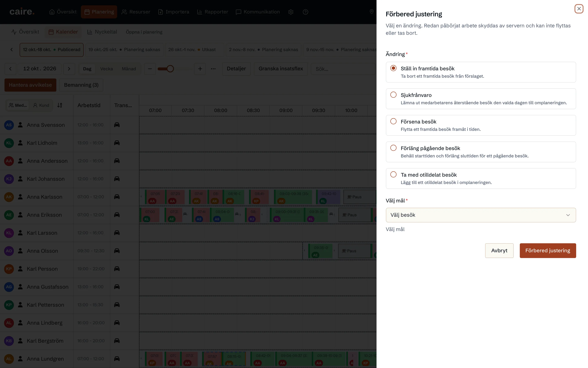Click the car icon for Karl Persson
Screen dimensions: 588x368
click(117, 269)
